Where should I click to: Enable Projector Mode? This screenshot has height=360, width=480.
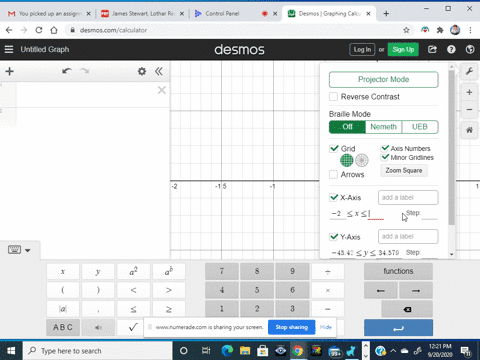point(384,80)
